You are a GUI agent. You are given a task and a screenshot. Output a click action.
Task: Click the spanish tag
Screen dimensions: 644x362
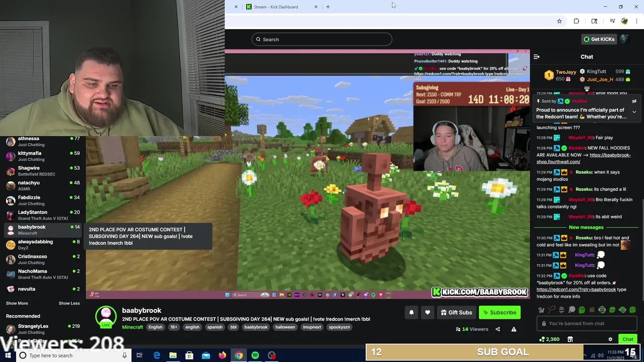(x=215, y=327)
